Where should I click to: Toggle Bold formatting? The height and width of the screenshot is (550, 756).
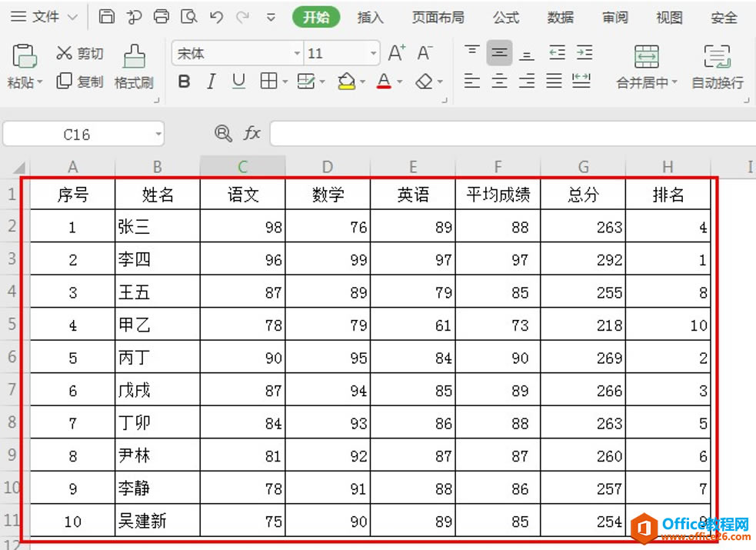184,81
